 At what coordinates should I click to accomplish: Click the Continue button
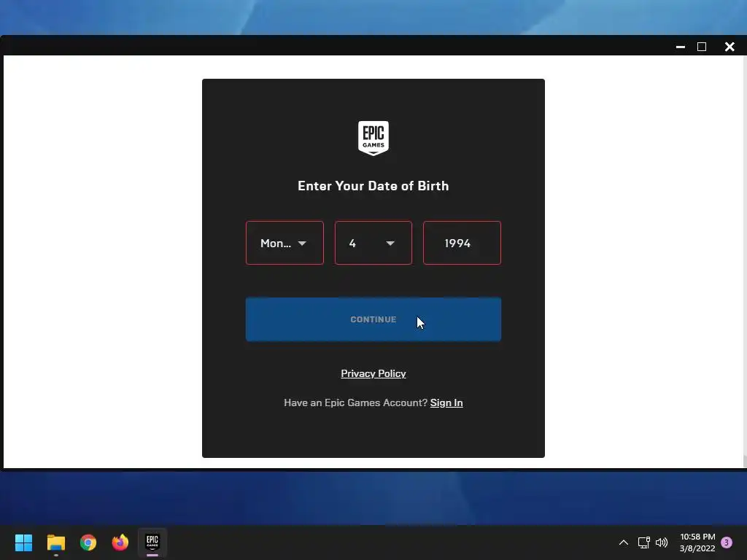[373, 319]
